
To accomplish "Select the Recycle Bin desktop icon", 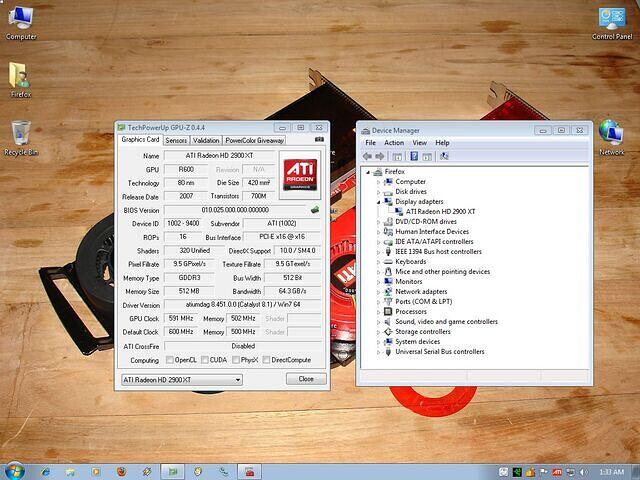I will pyautogui.click(x=21, y=138).
